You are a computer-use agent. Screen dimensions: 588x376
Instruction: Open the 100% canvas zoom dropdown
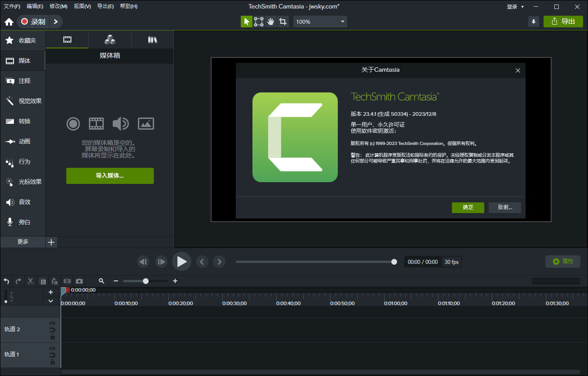[320, 22]
